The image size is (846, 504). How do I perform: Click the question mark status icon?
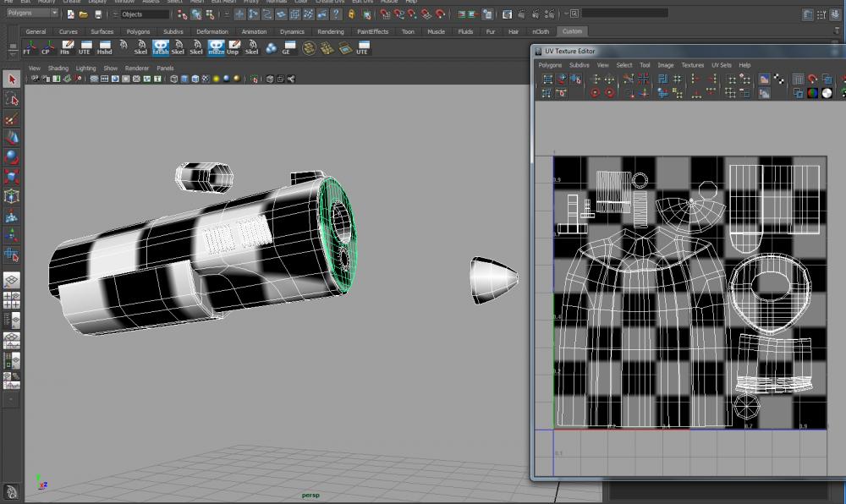coord(336,14)
